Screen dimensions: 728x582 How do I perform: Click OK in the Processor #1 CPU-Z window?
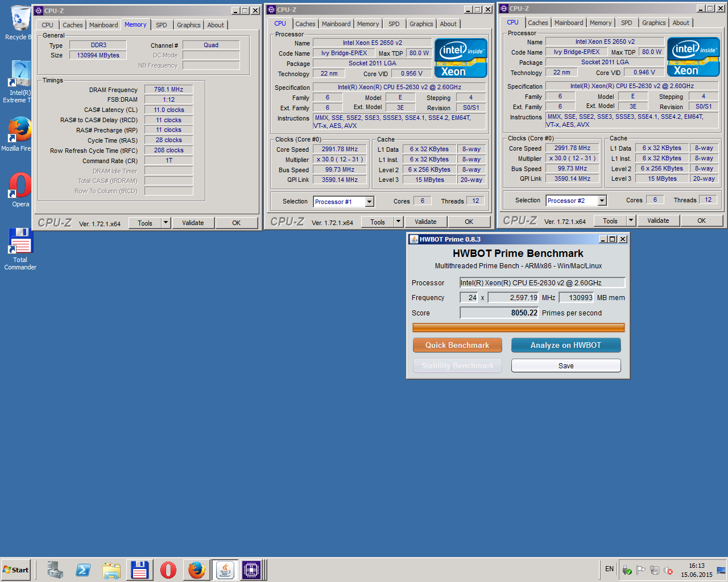click(469, 222)
